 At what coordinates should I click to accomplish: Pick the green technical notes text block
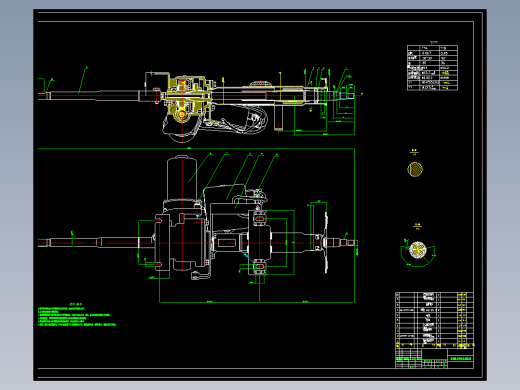77,315
